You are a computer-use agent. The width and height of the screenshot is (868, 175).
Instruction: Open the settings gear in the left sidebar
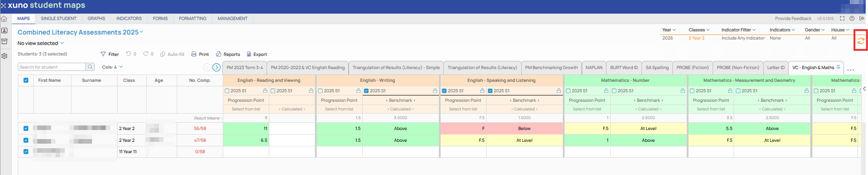[x=4, y=56]
